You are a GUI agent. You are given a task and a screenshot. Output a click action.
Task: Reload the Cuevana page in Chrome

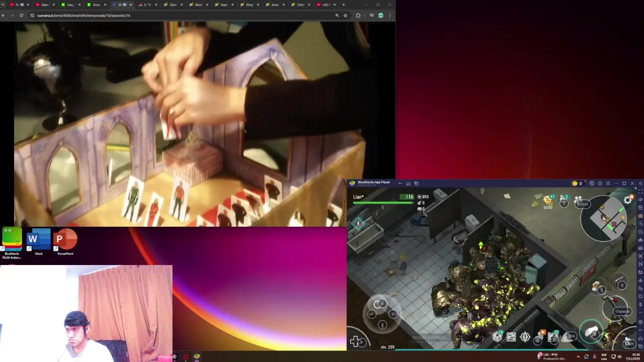[x=21, y=16]
